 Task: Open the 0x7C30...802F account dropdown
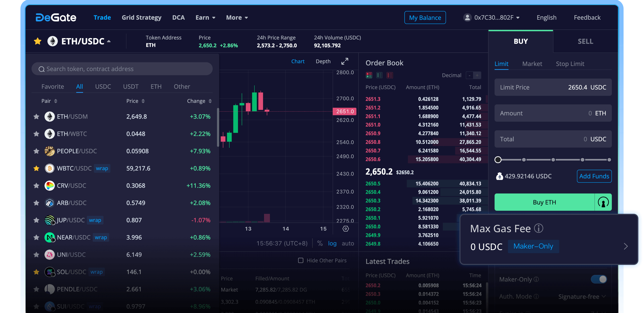[x=497, y=17]
